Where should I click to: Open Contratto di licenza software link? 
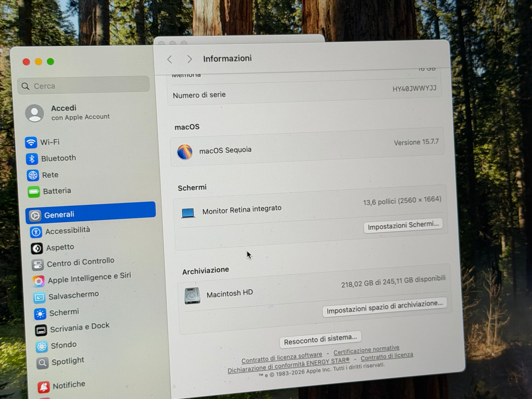282,357
